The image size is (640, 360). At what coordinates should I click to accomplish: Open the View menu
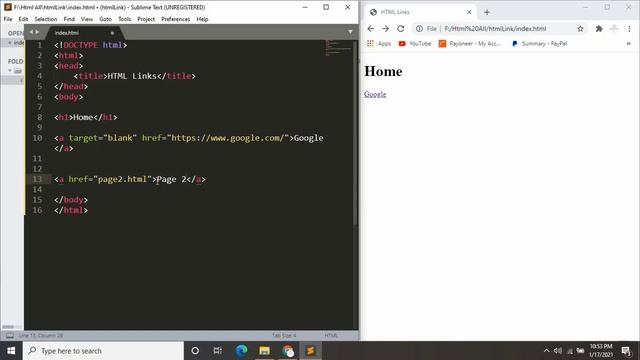(87, 19)
